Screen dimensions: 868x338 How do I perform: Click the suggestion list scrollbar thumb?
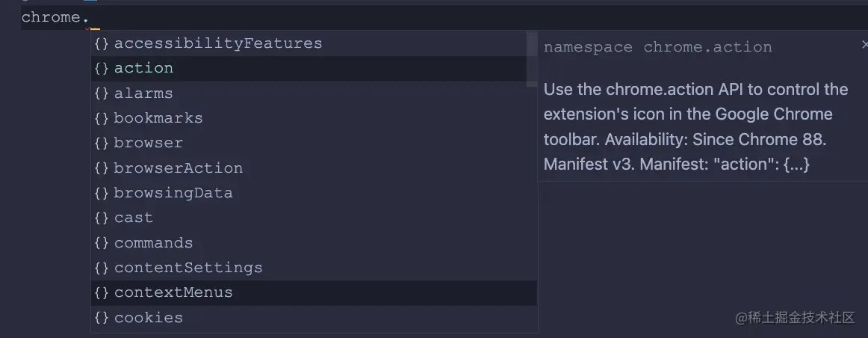click(532, 58)
